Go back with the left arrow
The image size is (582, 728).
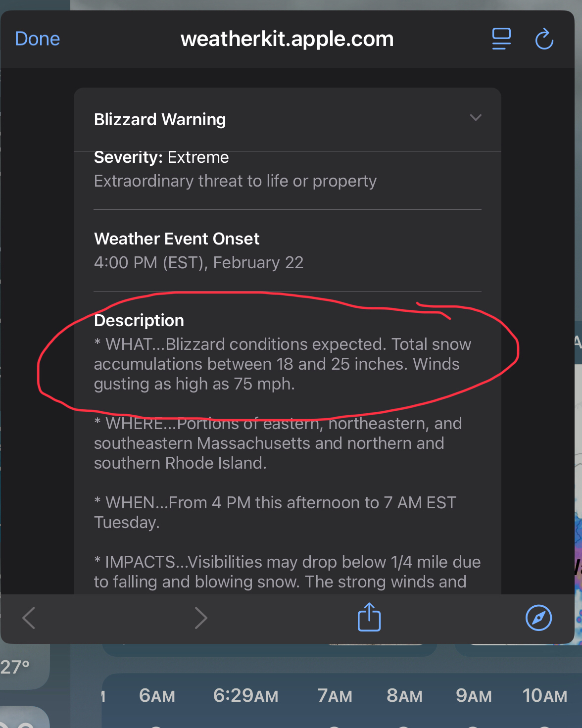(x=29, y=618)
